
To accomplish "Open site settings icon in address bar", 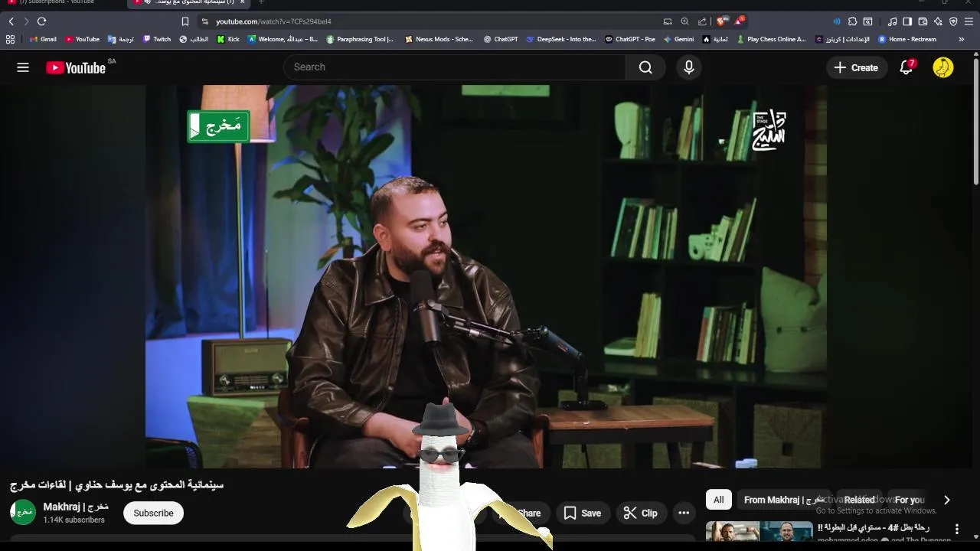I will click(204, 21).
